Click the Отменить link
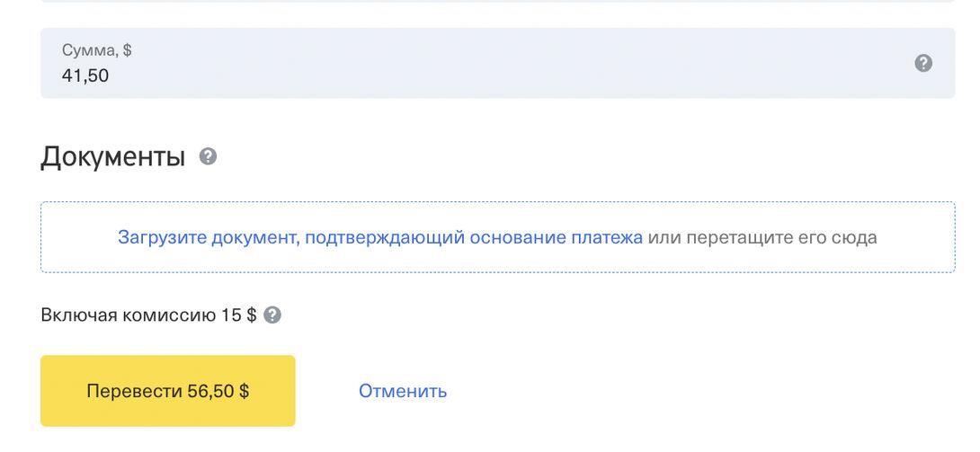 click(403, 391)
